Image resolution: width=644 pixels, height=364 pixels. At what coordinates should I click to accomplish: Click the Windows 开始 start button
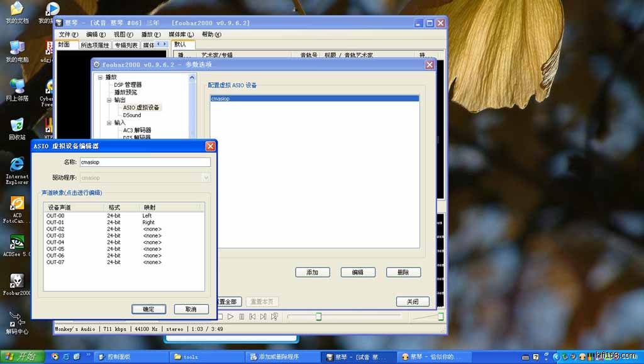tap(22, 356)
